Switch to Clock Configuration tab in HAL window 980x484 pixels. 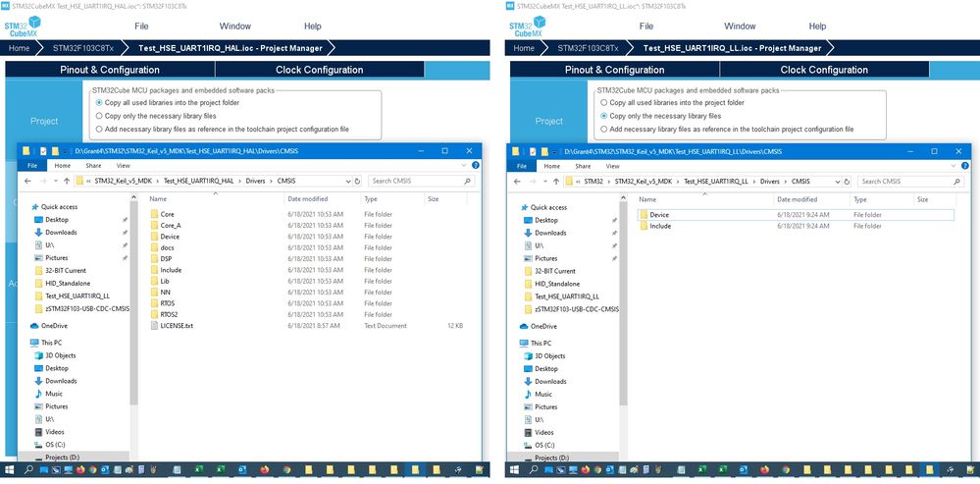(x=320, y=70)
